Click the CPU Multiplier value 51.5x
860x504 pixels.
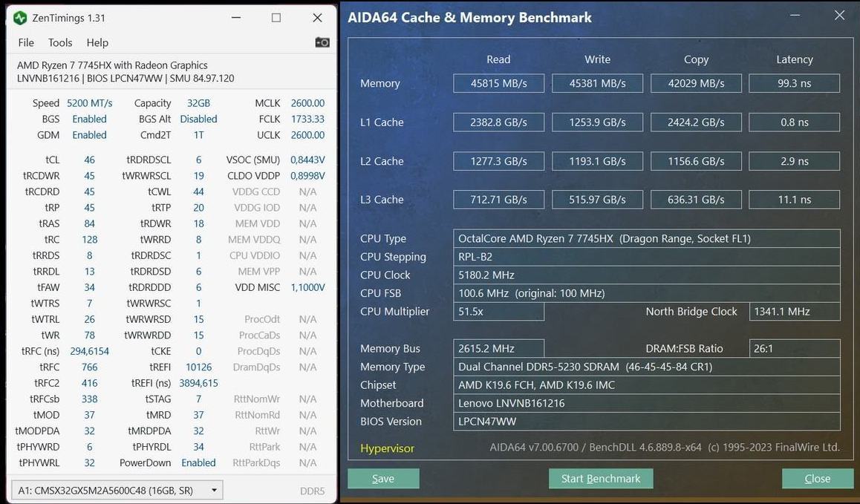tap(498, 312)
